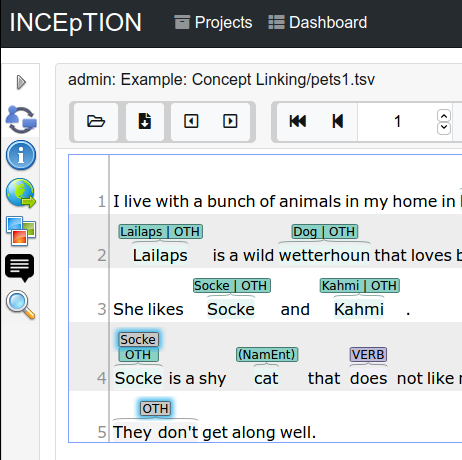
Task: Open the Projects menu
Action: click(213, 22)
